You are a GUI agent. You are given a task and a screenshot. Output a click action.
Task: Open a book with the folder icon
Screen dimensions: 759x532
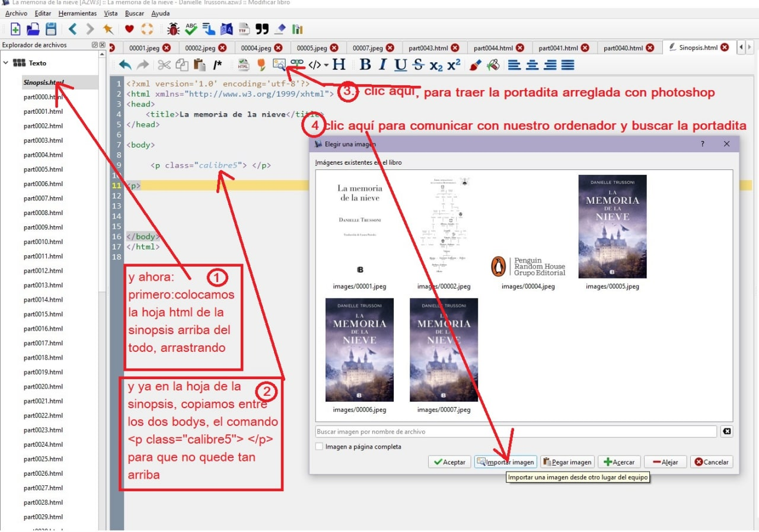click(33, 28)
